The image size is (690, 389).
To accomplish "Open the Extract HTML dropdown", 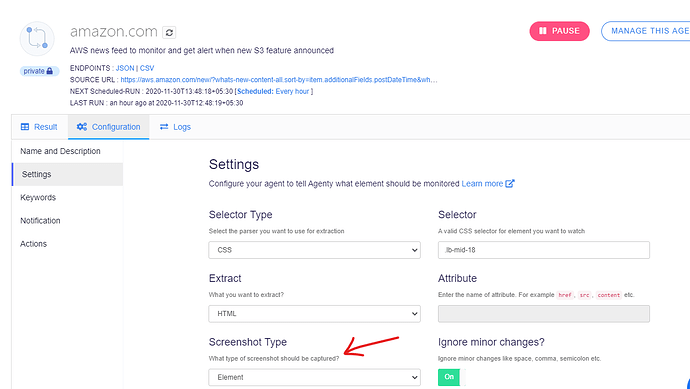I will (x=315, y=314).
